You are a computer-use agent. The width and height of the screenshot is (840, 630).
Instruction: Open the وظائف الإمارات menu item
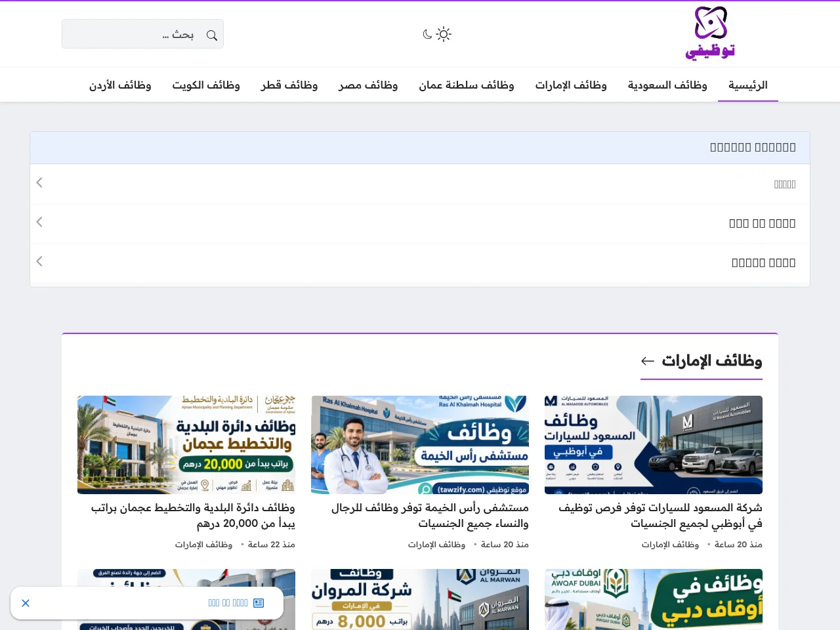[571, 85]
